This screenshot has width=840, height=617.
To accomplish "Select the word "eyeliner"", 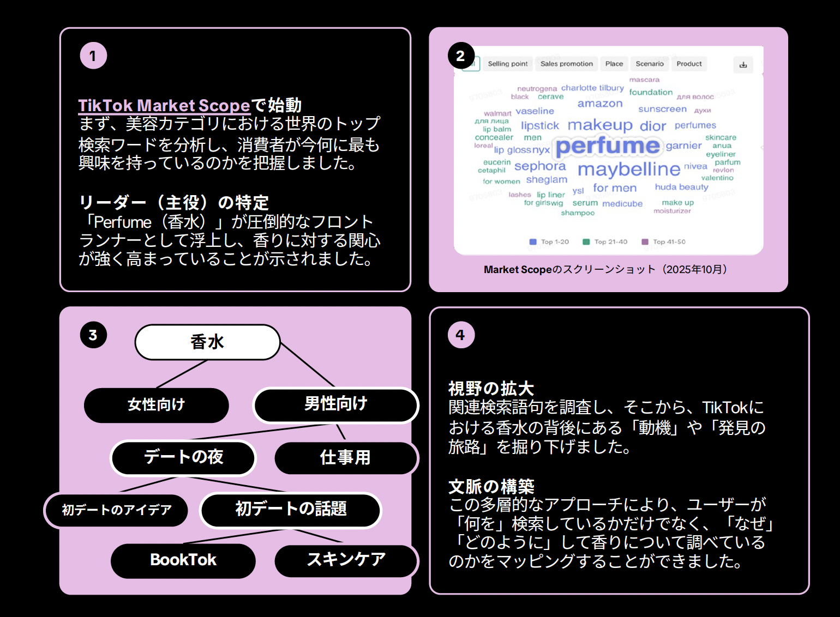I will (721, 154).
